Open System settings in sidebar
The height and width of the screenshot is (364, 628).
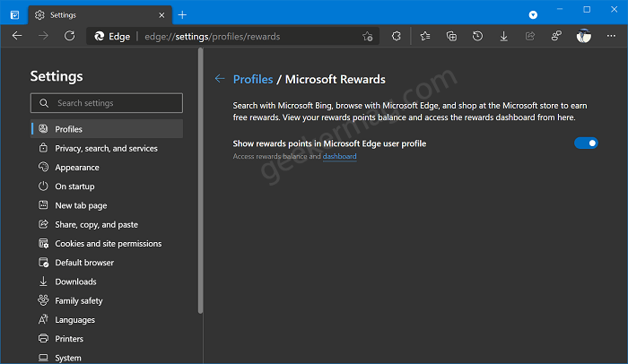point(107,358)
